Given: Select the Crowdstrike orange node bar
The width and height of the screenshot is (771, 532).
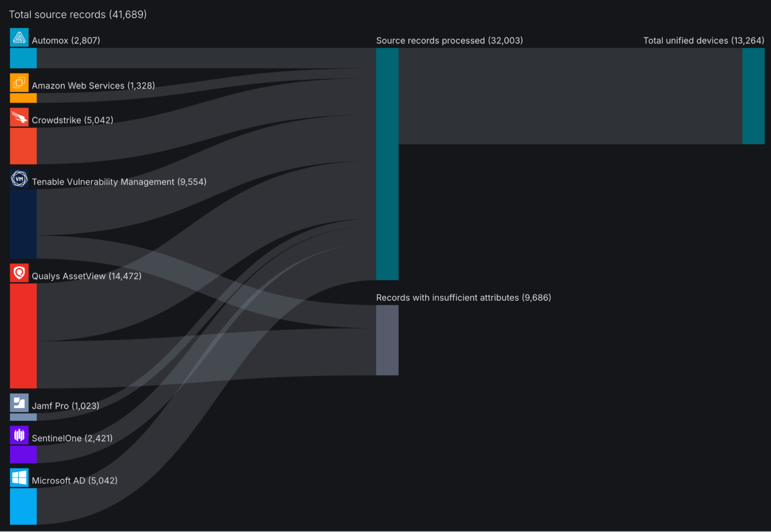Looking at the screenshot, I should point(23,146).
